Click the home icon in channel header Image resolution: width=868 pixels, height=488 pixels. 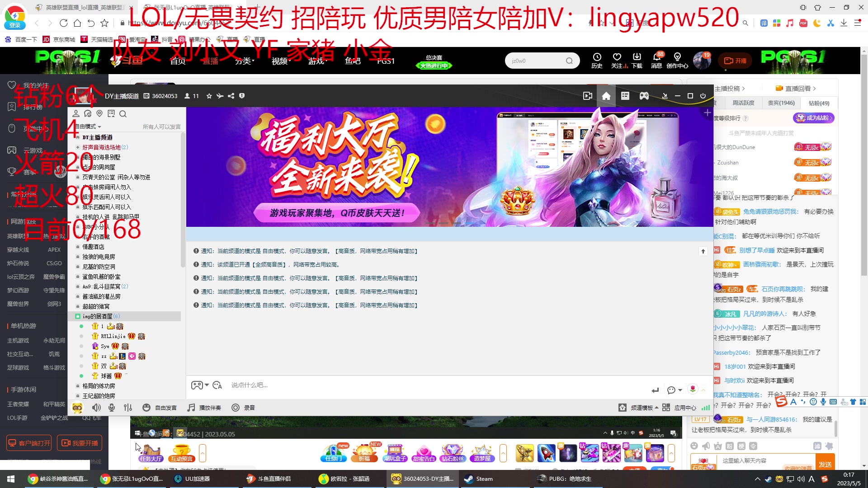pos(606,96)
